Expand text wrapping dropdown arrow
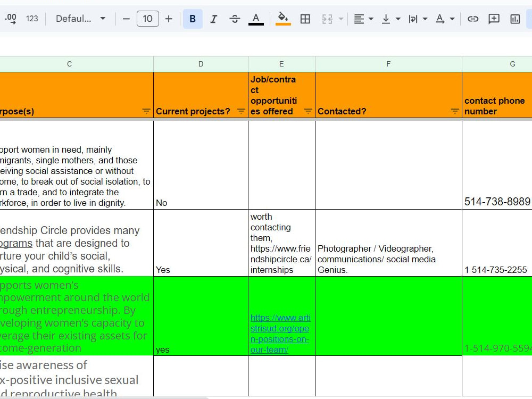The image size is (532, 399). [x=425, y=19]
